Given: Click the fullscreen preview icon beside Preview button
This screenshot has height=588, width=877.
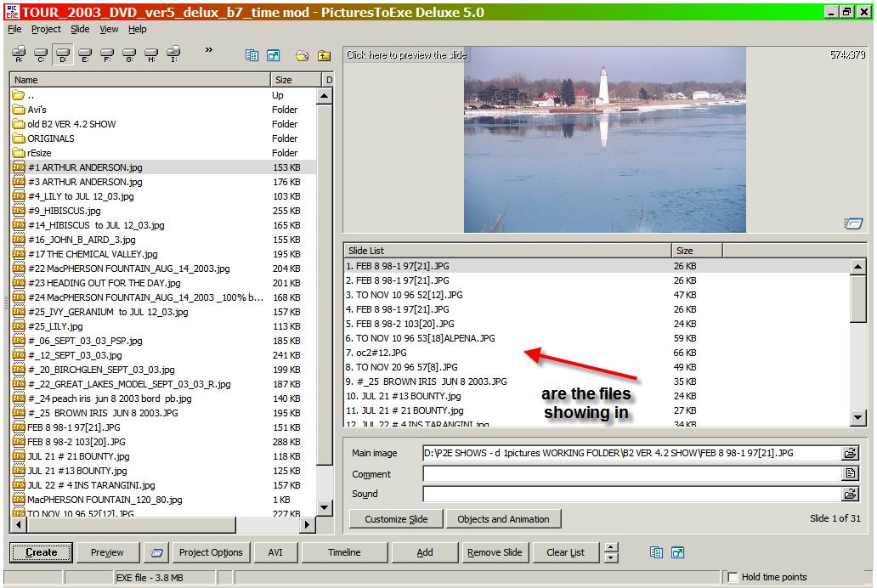Looking at the screenshot, I should pyautogui.click(x=155, y=552).
